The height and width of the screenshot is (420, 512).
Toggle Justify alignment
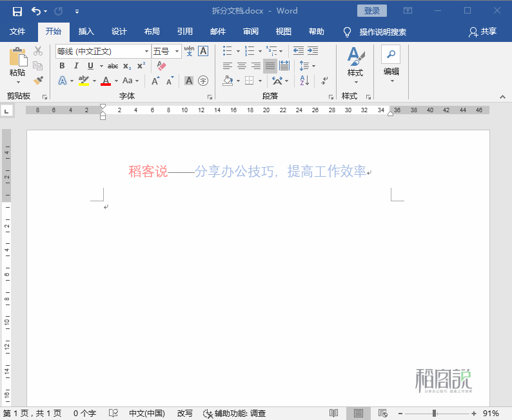tap(270, 66)
